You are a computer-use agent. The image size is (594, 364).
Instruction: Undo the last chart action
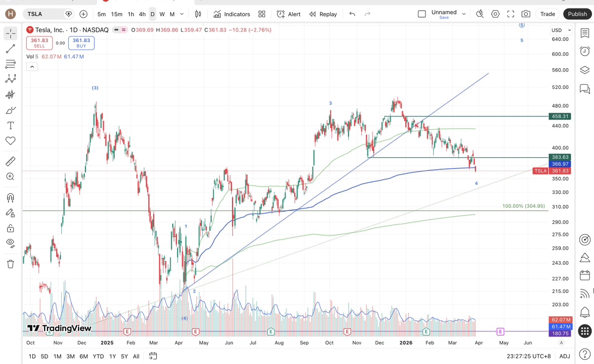point(352,14)
